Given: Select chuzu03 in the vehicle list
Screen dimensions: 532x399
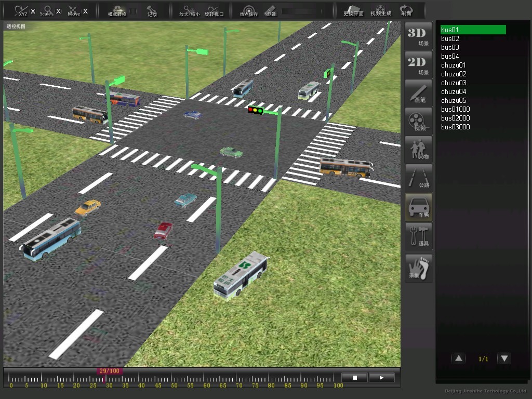Looking at the screenshot, I should pyautogui.click(x=454, y=83).
